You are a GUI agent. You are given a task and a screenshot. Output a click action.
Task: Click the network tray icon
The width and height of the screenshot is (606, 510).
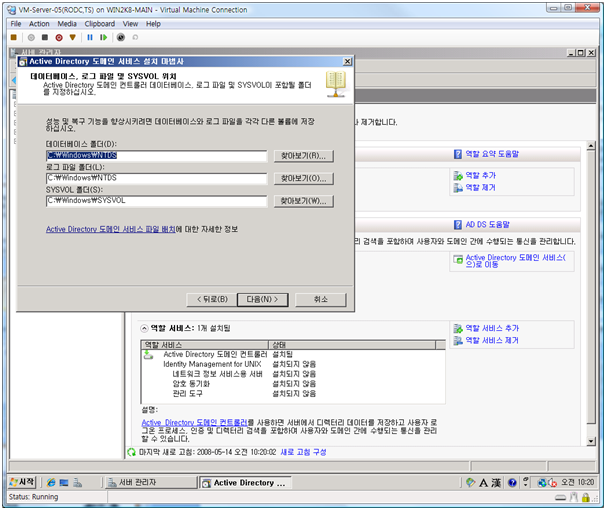tap(542, 483)
